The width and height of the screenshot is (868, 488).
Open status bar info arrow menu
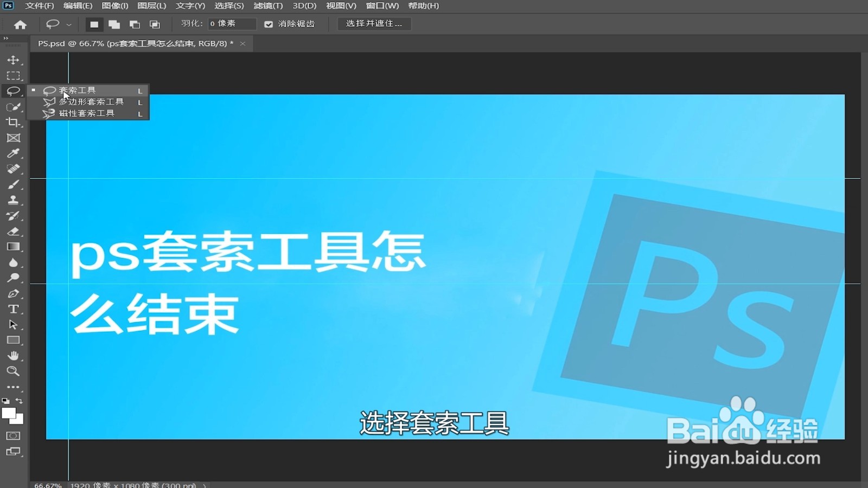(205, 485)
